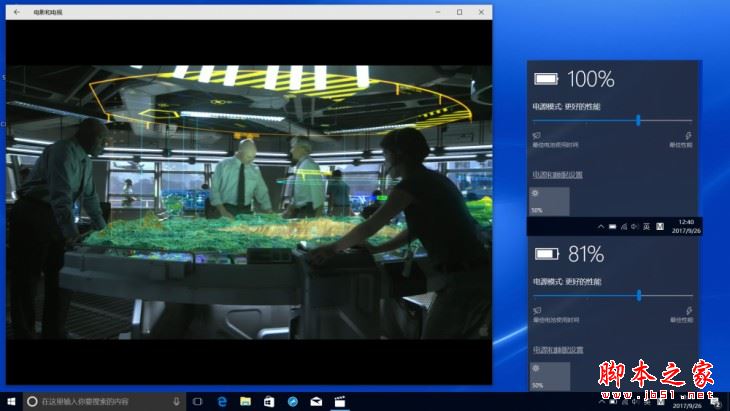This screenshot has width=730, height=411.
Task: Click the 12:40 clock in the tray
Action: pyautogui.click(x=686, y=227)
